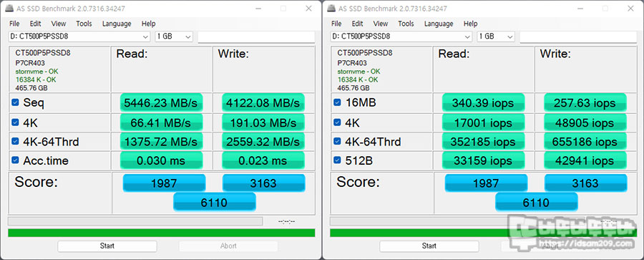The image size is (644, 260).
Task: Click the 352185 iops read result
Action: point(484,142)
